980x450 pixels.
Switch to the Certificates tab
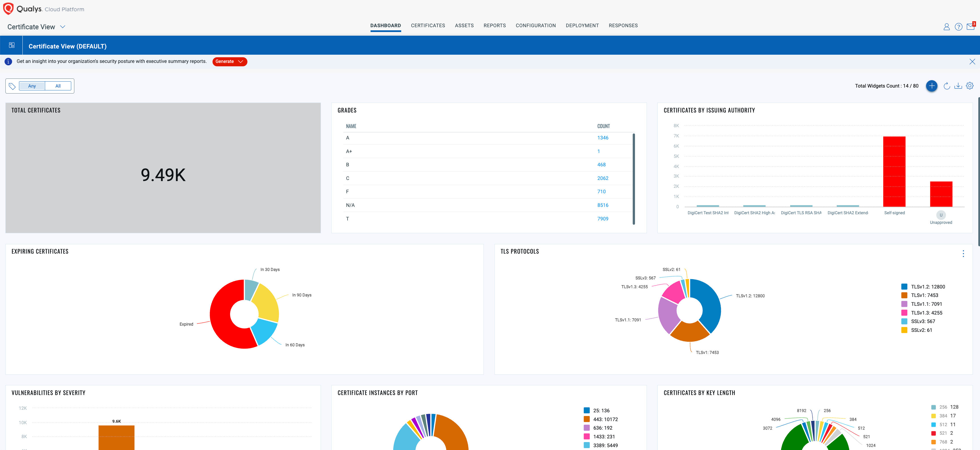tap(428, 26)
